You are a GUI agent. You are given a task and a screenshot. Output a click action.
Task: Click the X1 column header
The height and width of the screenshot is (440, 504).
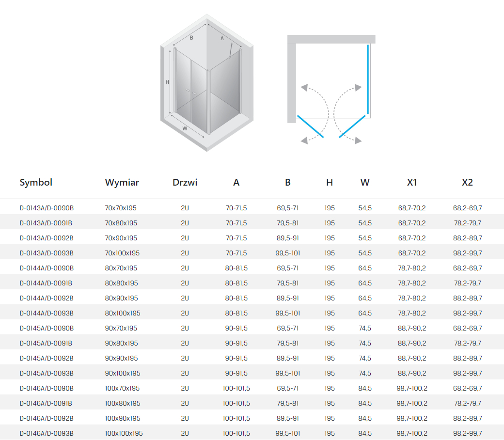[x=411, y=183]
